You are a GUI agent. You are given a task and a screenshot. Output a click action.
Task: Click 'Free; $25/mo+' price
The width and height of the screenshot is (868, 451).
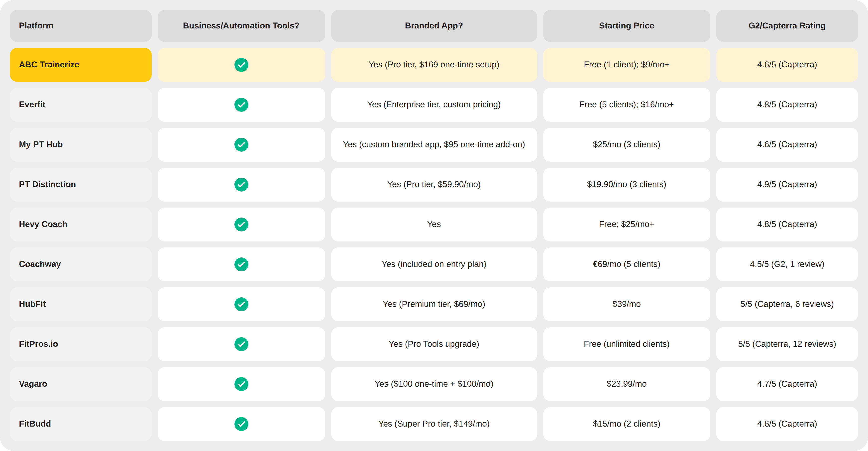(x=626, y=225)
